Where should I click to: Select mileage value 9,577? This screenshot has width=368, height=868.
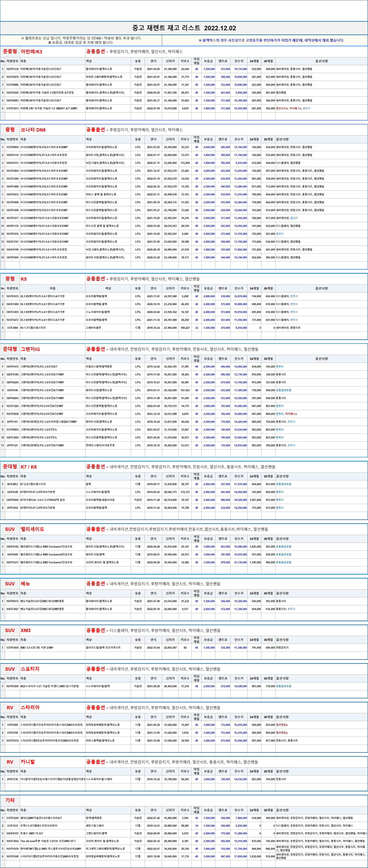click(185, 609)
